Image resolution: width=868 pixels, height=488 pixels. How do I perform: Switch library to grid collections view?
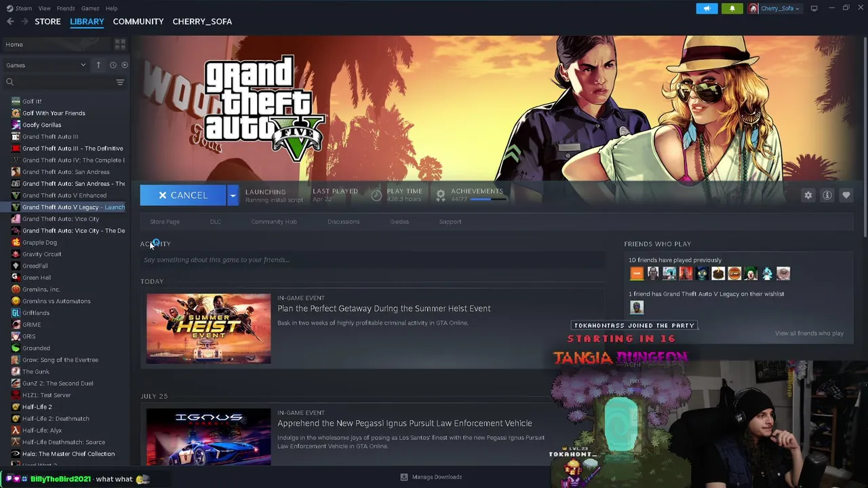pyautogui.click(x=120, y=45)
